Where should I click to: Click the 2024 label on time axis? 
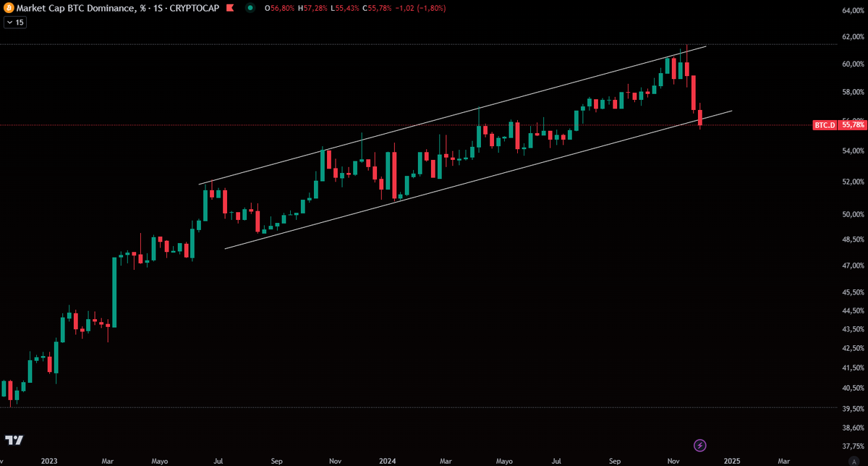click(388, 460)
